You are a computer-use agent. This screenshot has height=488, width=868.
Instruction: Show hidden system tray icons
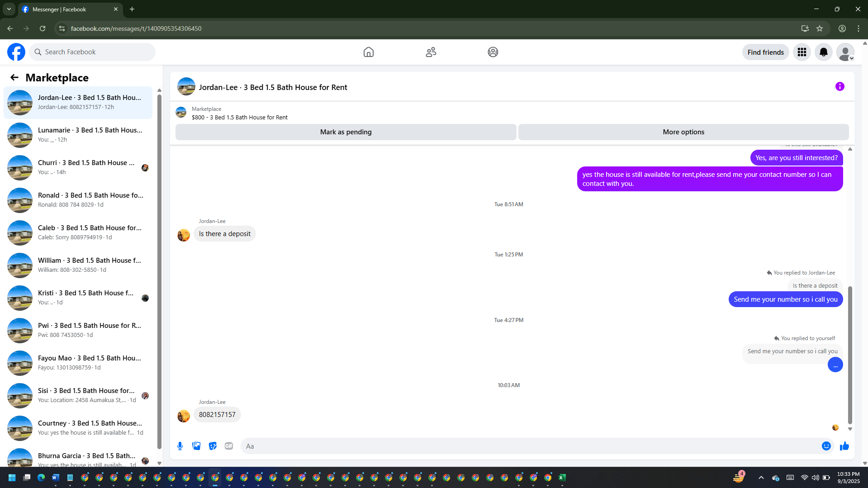[761, 478]
